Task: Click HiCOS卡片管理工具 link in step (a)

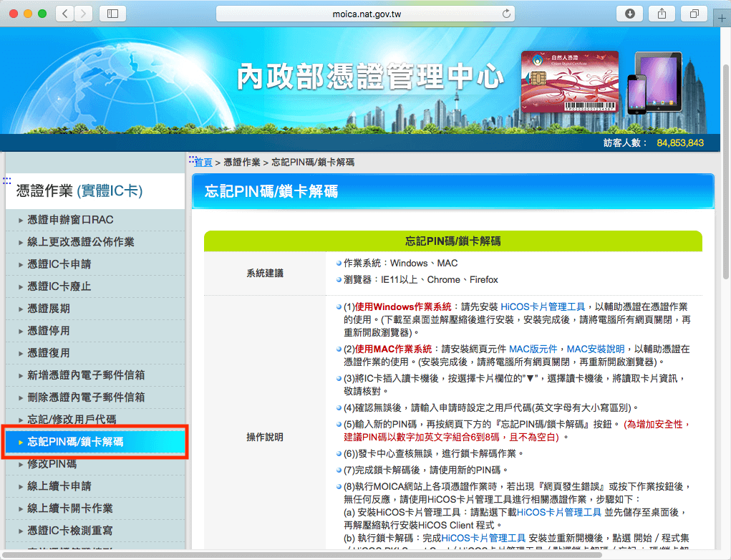Action: 559,513
